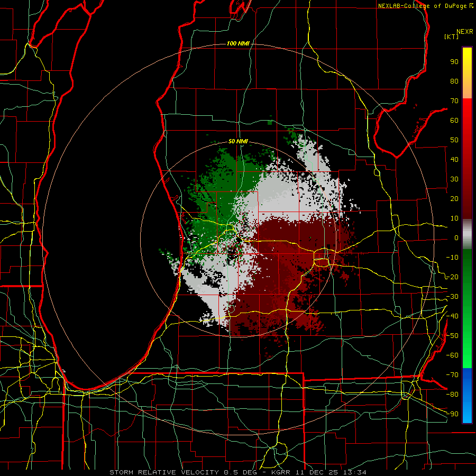Click the 20 value on the velocity scale
Screen dimensions: 476x476
pos(454,199)
